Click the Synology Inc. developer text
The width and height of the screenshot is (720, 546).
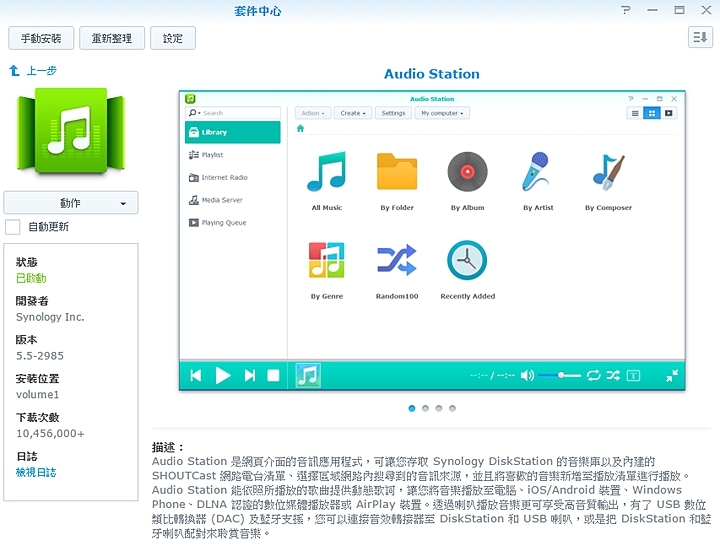[50, 317]
